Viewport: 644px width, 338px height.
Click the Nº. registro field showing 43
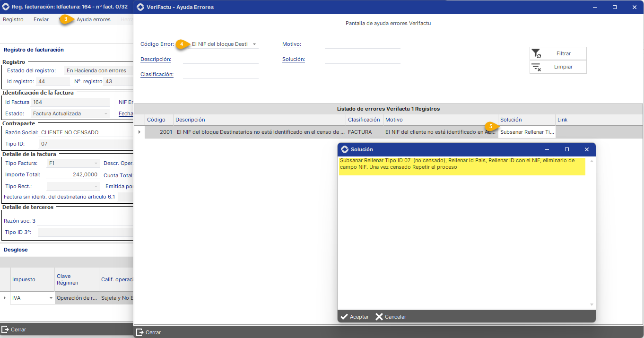pos(119,81)
